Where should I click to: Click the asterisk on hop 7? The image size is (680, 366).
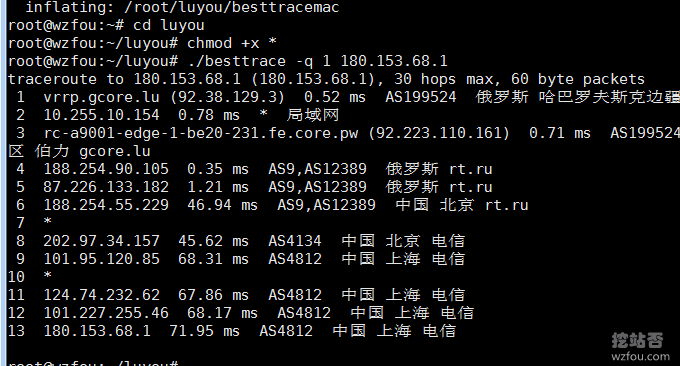(x=48, y=222)
